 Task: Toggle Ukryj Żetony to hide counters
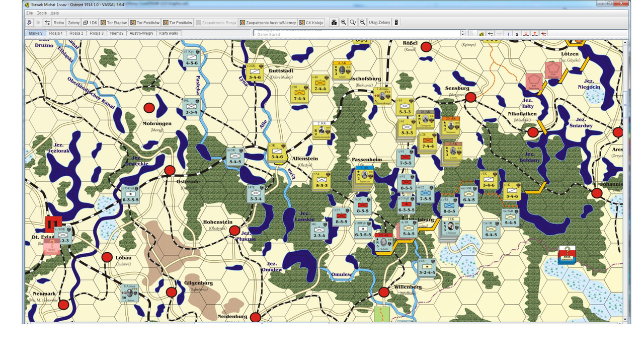pyautogui.click(x=379, y=23)
